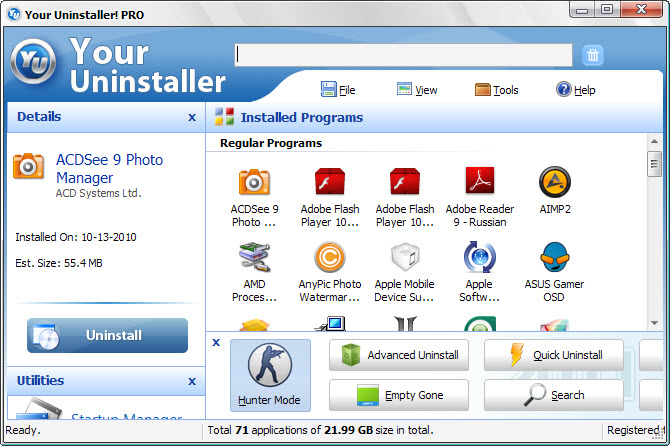
Task: Select the AIMP2 program icon
Action: [555, 182]
